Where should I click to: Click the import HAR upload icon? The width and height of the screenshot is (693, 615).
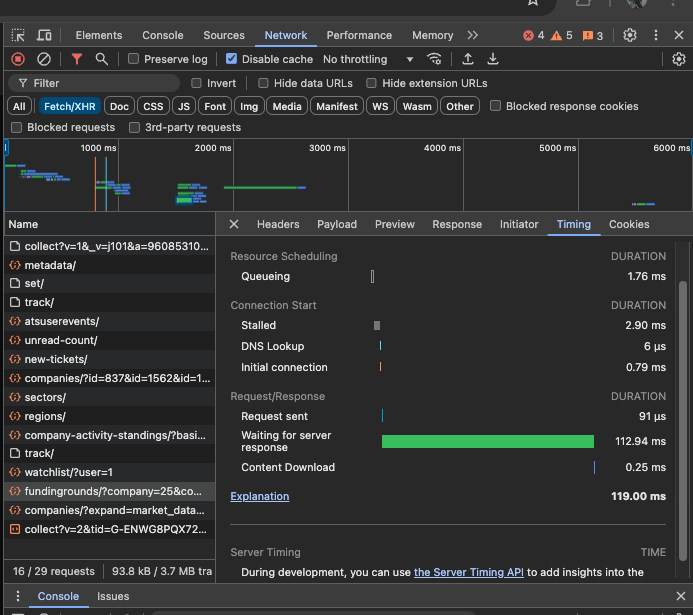(467, 59)
